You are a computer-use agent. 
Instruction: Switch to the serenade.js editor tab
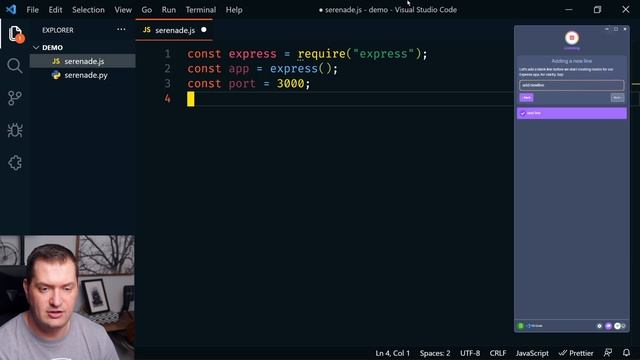174,30
